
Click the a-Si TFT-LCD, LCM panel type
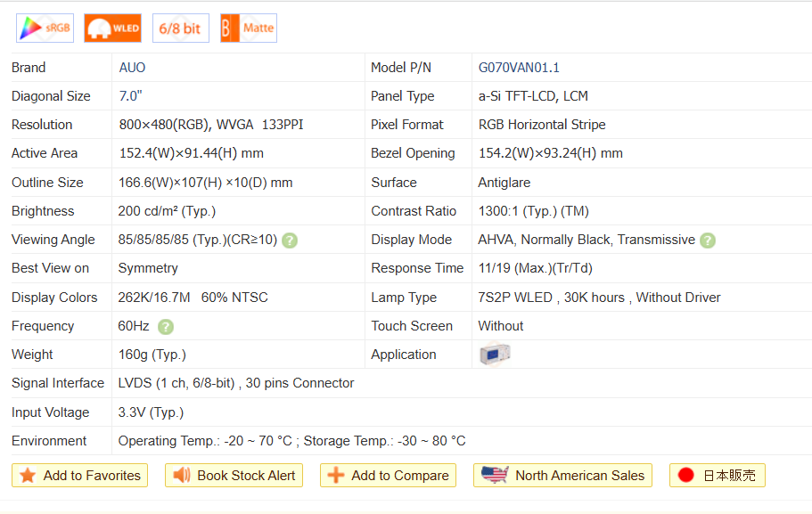point(533,96)
